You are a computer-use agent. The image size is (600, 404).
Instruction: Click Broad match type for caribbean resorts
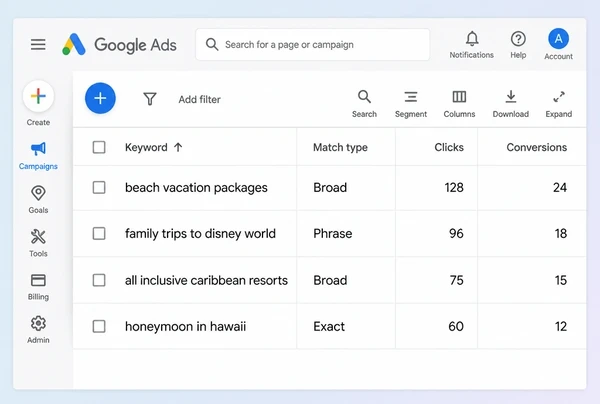coord(330,280)
